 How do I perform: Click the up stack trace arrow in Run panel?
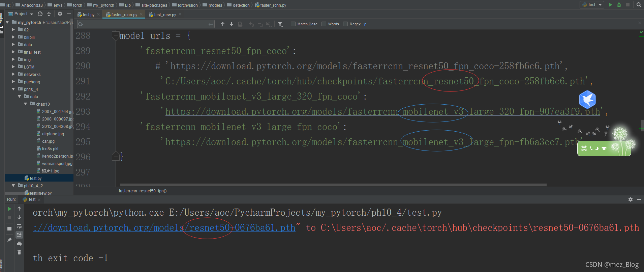[x=19, y=209]
